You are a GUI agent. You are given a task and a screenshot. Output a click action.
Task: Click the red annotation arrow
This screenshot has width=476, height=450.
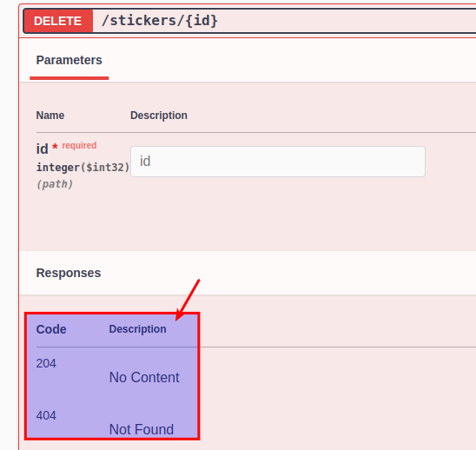pos(188,300)
